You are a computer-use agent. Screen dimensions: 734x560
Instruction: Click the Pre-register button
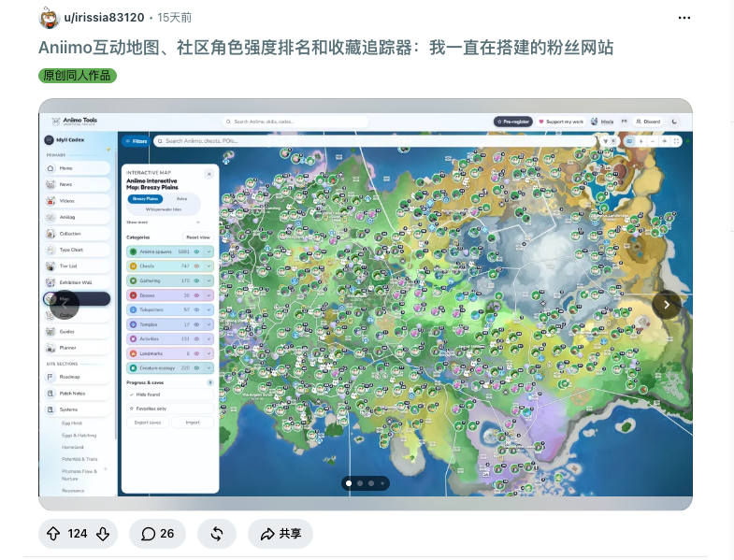coord(513,122)
